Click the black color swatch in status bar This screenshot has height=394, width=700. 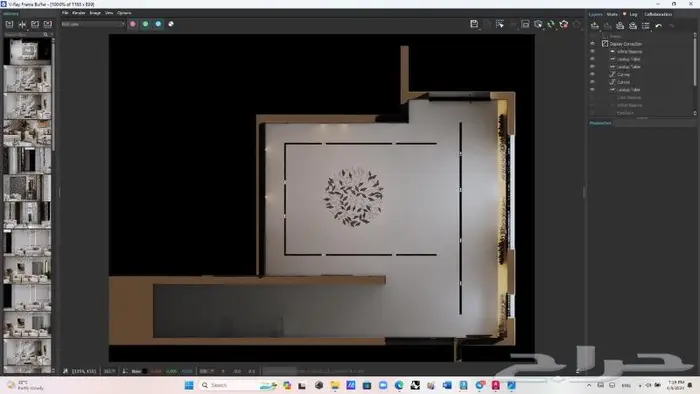click(x=145, y=371)
